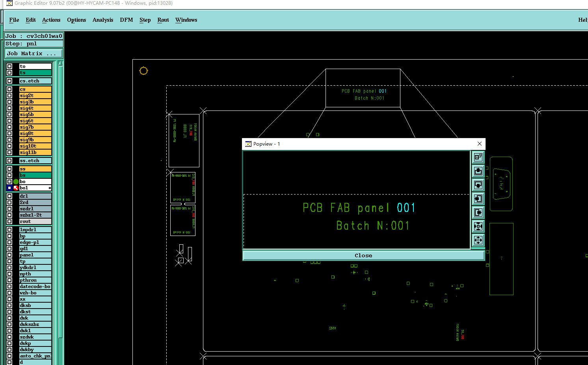Pan down in the Popview
The image size is (588, 365).
pos(478,185)
